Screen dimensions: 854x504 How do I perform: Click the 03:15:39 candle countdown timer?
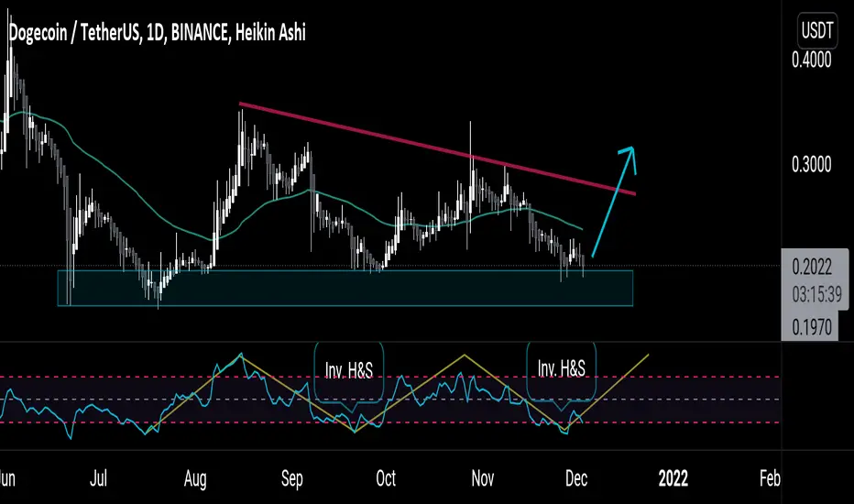tap(817, 295)
